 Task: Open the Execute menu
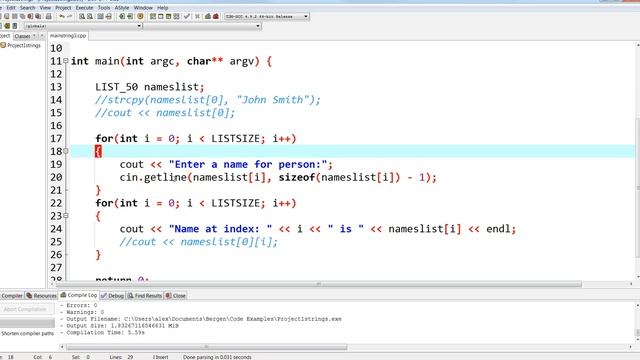pyautogui.click(x=84, y=8)
